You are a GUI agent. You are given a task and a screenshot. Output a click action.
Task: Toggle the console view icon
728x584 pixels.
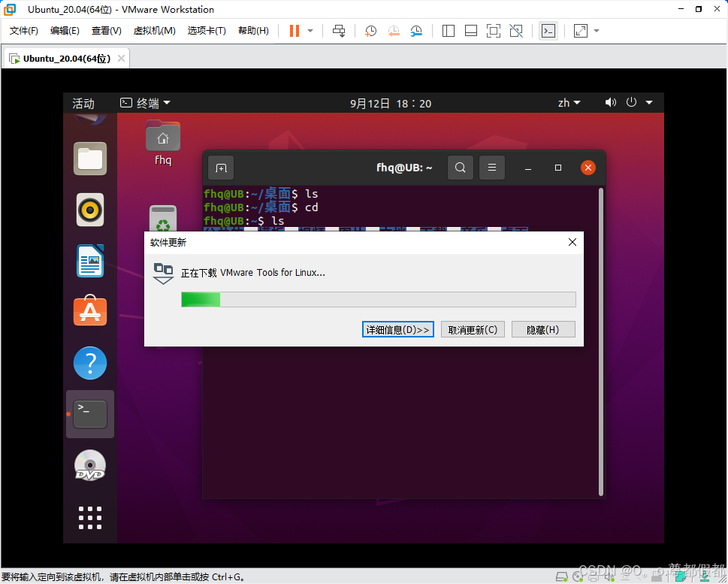[x=548, y=31]
